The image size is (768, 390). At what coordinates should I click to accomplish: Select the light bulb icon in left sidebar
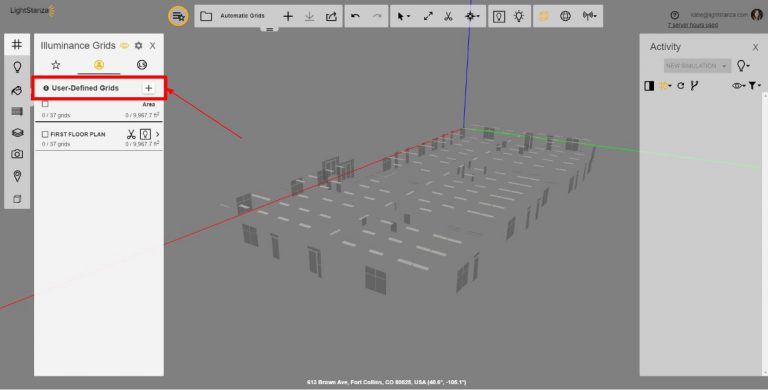tap(17, 67)
